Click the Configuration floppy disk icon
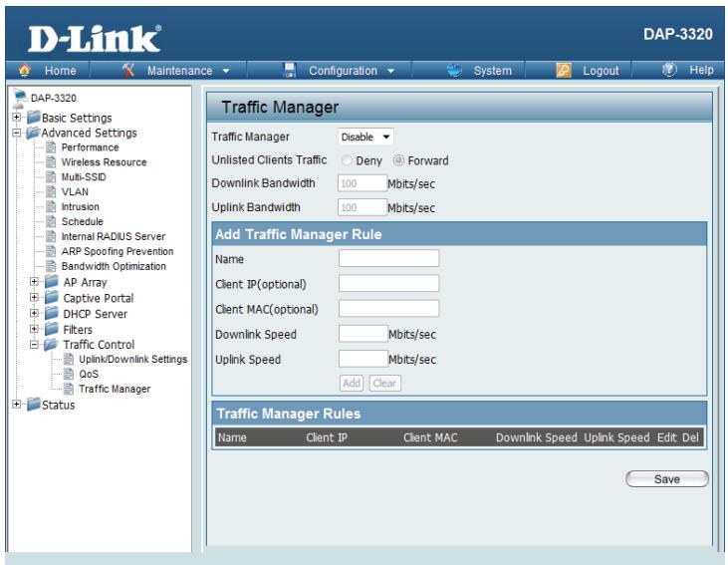Screen dimensions: 728x565 click(x=289, y=70)
